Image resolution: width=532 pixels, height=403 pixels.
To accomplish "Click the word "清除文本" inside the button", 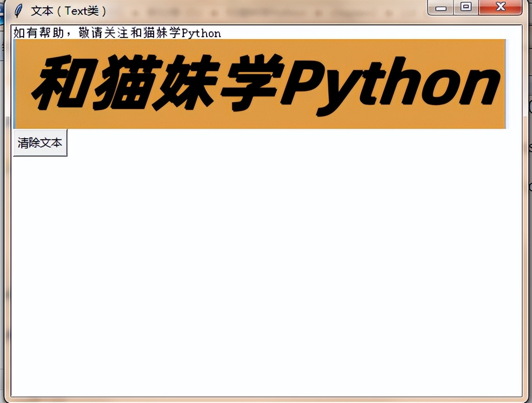I will point(39,143).
